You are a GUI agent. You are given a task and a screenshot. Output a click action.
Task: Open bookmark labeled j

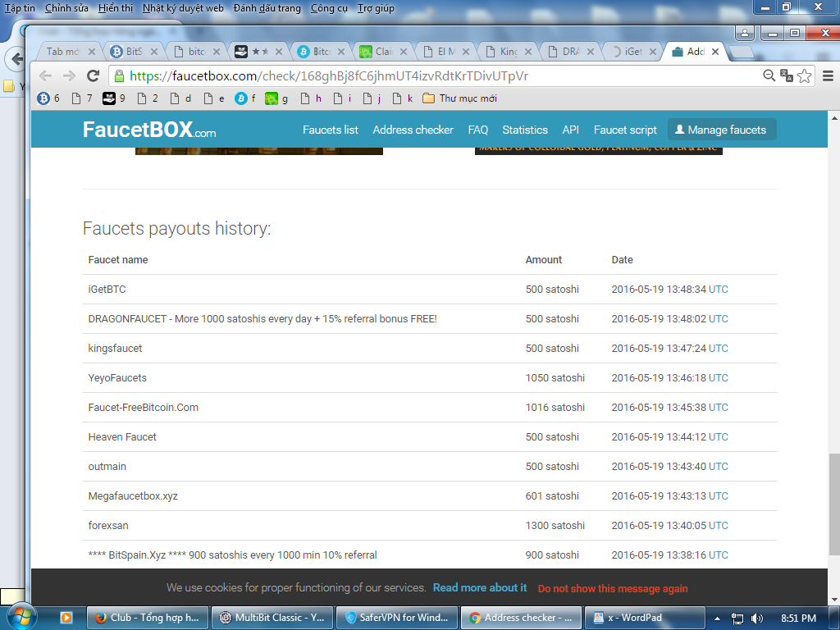pos(372,98)
